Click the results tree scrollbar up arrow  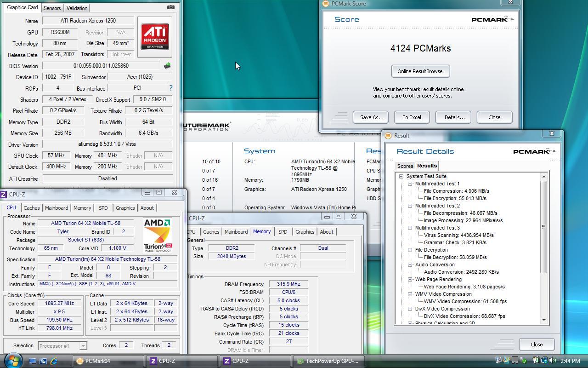[544, 177]
